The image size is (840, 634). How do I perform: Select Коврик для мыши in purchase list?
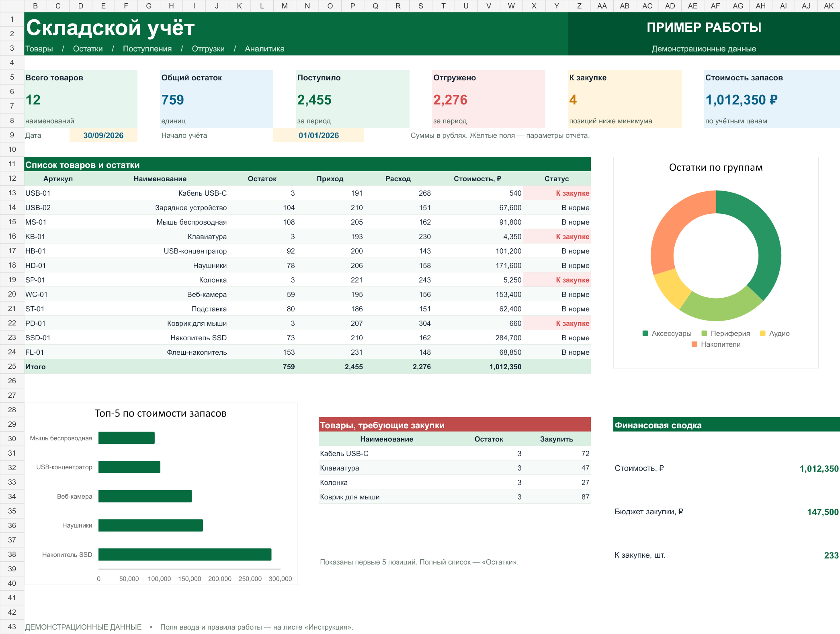click(x=387, y=497)
